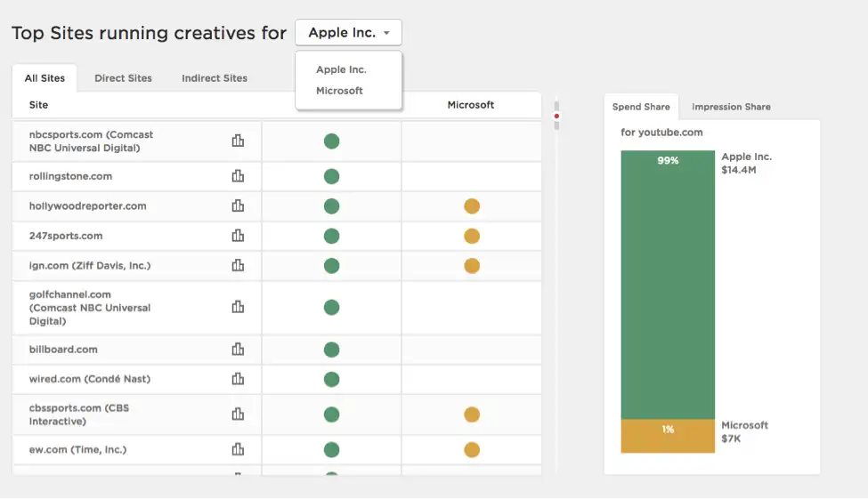Open bar chart icon for ign.com row
Screen dimensions: 868x499
tap(238, 265)
